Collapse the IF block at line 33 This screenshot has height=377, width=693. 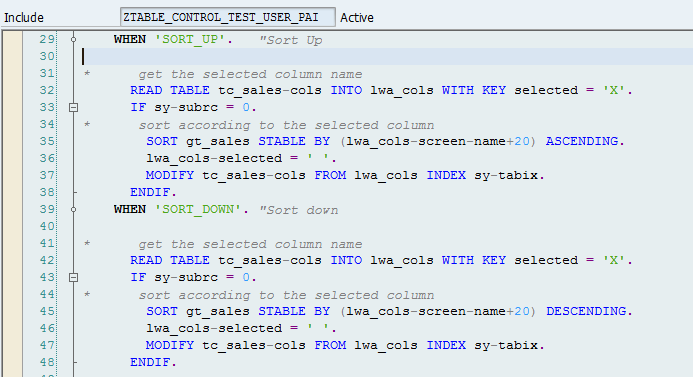74,107
